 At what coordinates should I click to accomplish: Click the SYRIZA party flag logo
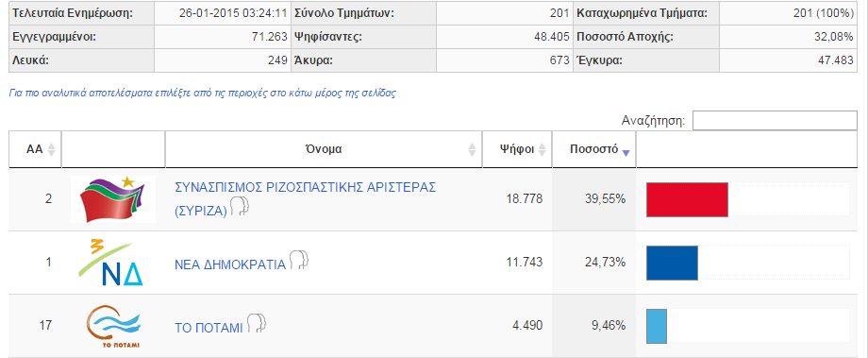click(113, 199)
